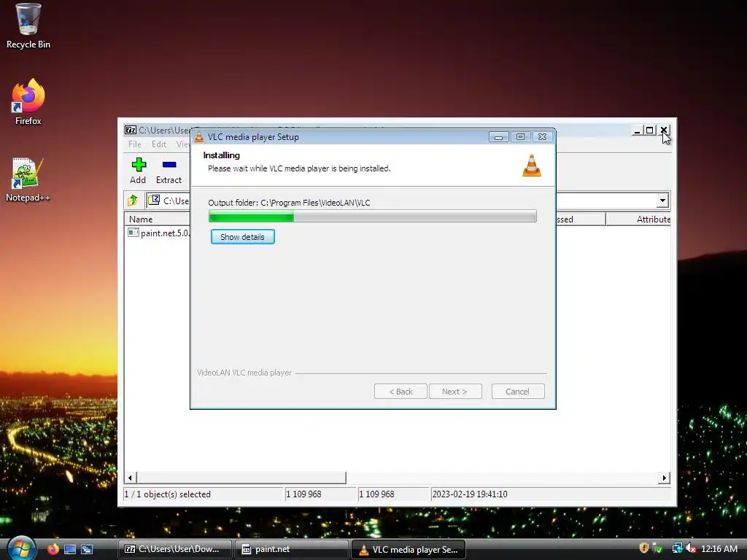Image resolution: width=747 pixels, height=560 pixels.
Task: Open the Windows Start orb
Action: [21, 548]
